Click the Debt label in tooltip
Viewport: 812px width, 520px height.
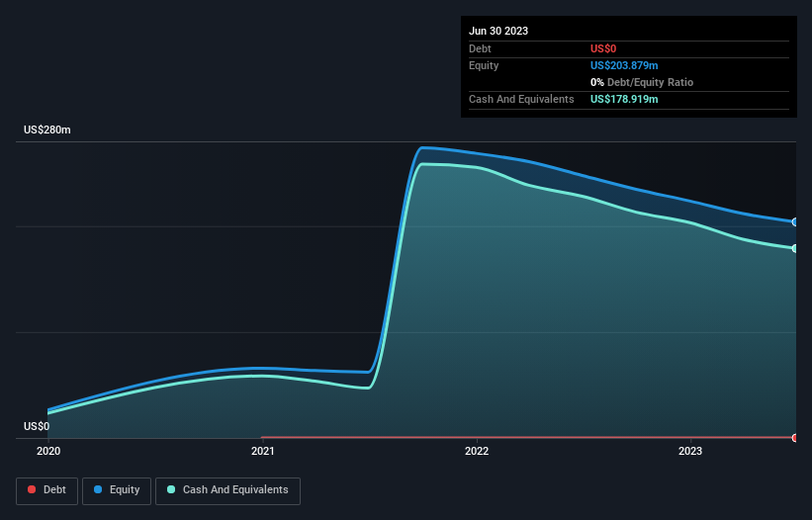pyautogui.click(x=480, y=48)
